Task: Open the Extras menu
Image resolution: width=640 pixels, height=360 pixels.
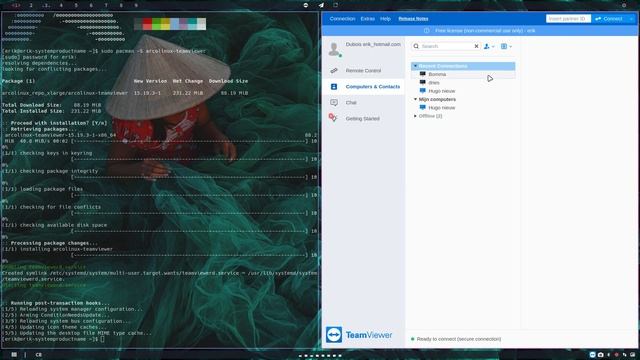Action: (x=367, y=19)
